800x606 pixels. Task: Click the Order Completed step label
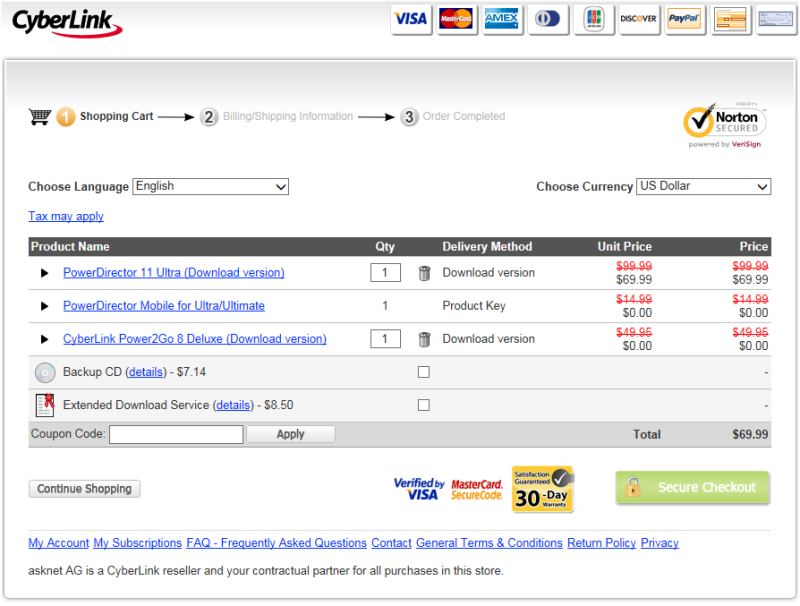coord(464,116)
